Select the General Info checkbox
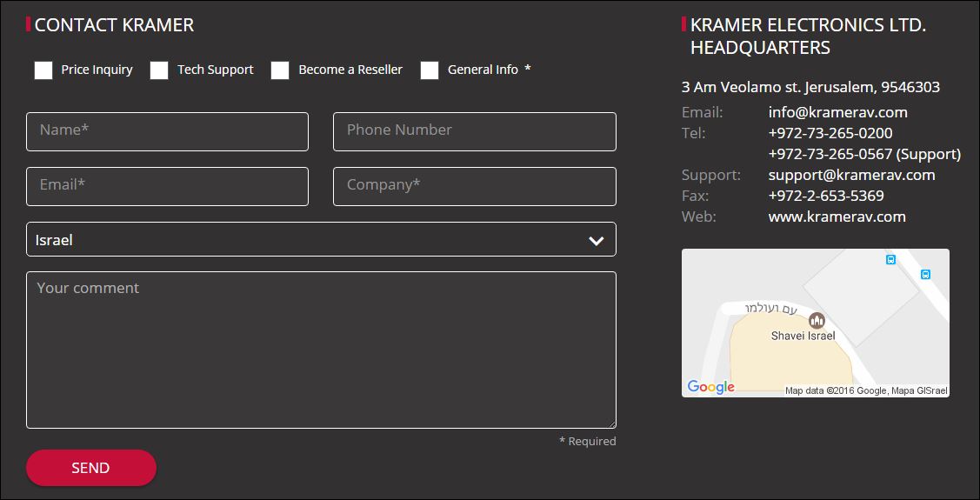The height and width of the screenshot is (500, 980). (x=430, y=70)
